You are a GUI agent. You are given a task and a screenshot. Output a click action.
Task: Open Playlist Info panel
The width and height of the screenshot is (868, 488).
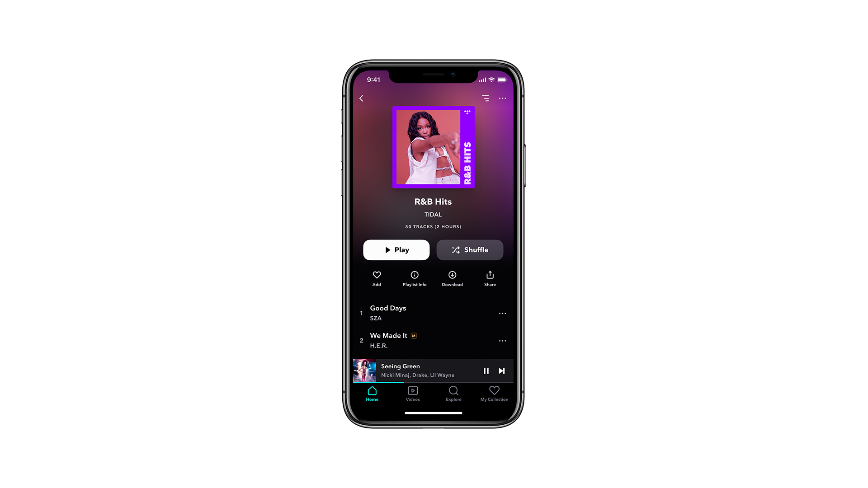(x=414, y=277)
